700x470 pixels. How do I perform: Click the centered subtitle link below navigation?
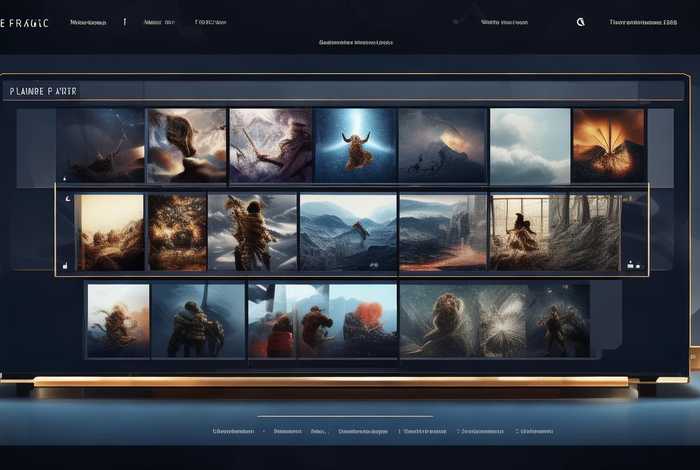pyautogui.click(x=355, y=43)
